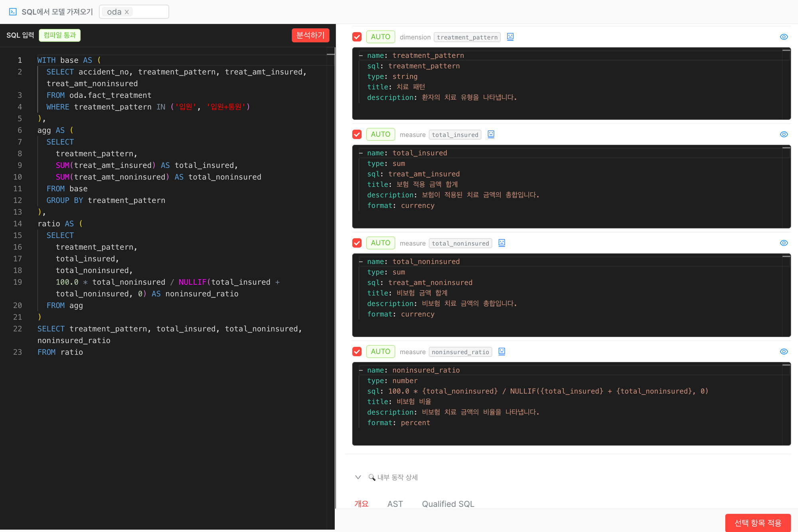Preview noninsured_ratio with its eye icon

click(784, 351)
